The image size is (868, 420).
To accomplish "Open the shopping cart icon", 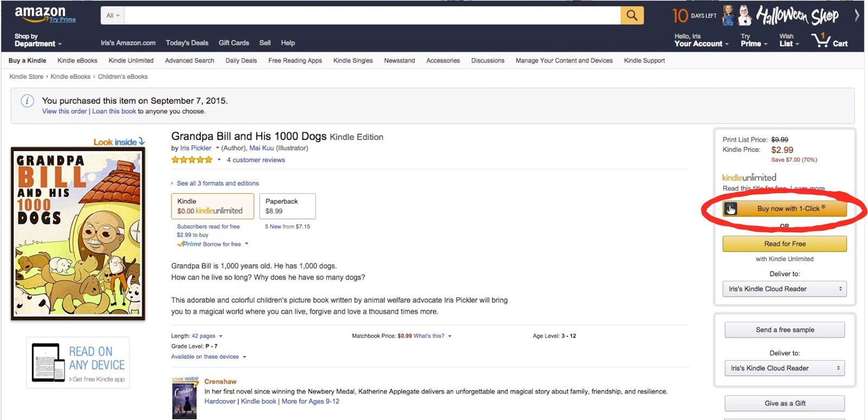I will (821, 40).
